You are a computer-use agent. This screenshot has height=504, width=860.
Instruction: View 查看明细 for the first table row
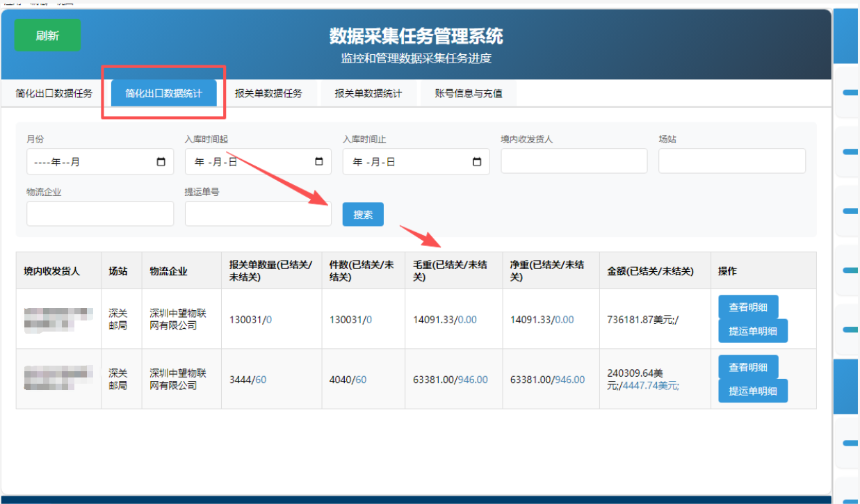click(x=748, y=307)
